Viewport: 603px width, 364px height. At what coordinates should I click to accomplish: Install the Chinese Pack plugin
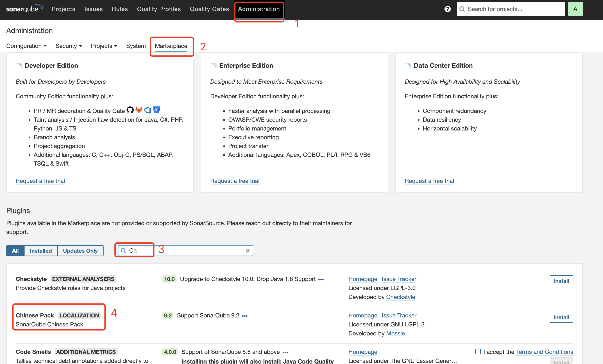point(561,317)
